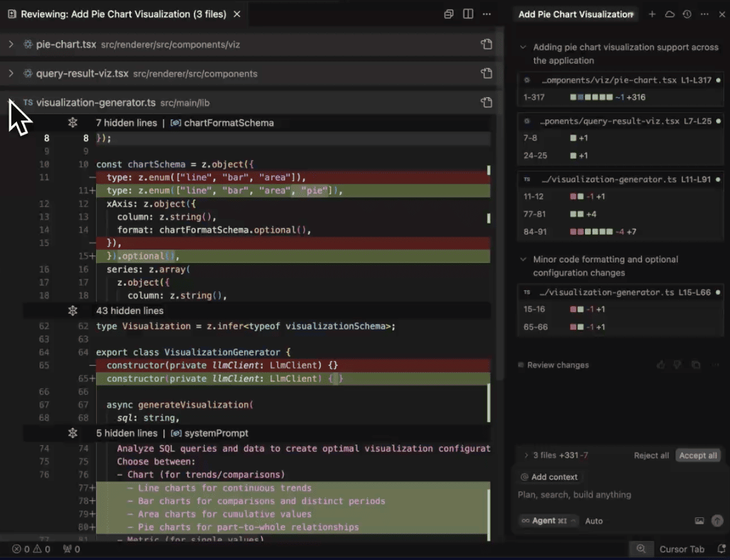Click the zoom magnifier icon in status bar
The image size is (730, 560).
tap(641, 549)
